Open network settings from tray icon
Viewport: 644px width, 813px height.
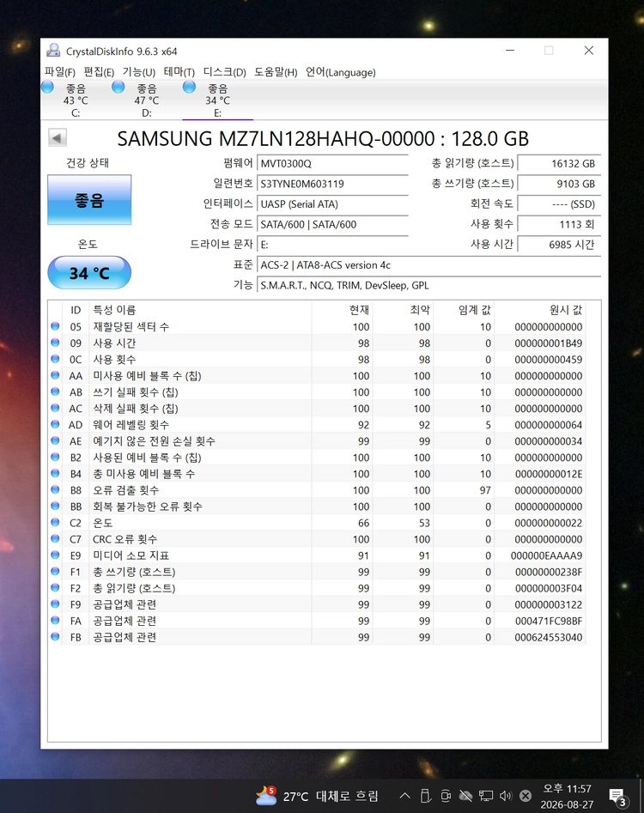click(486, 795)
